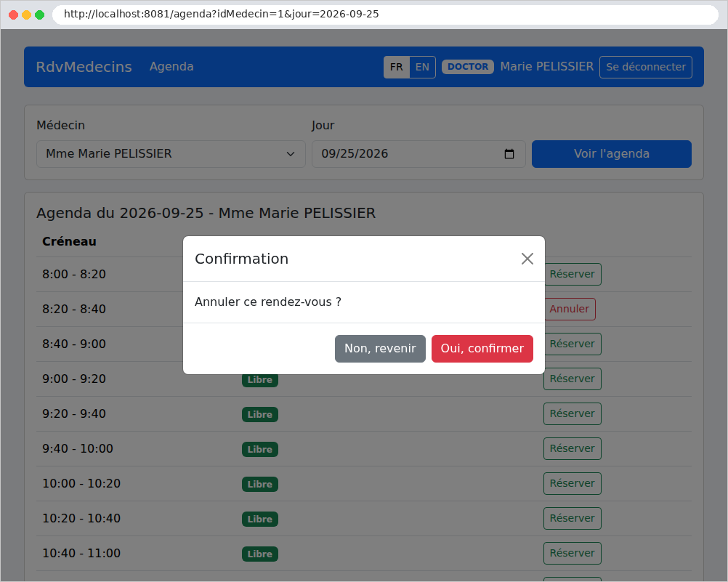The width and height of the screenshot is (728, 582).
Task: Click the Se déconnecter button
Action: pos(645,67)
